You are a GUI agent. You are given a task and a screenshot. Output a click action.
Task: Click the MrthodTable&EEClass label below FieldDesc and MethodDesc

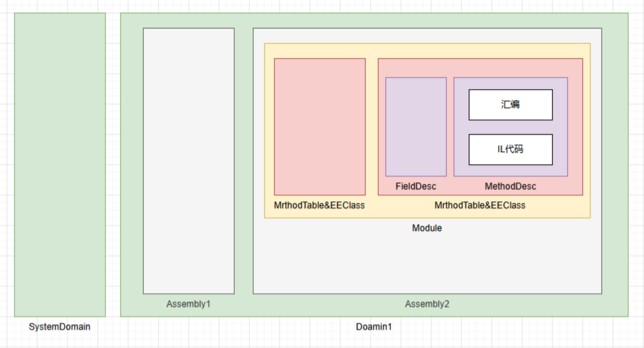[x=480, y=205]
